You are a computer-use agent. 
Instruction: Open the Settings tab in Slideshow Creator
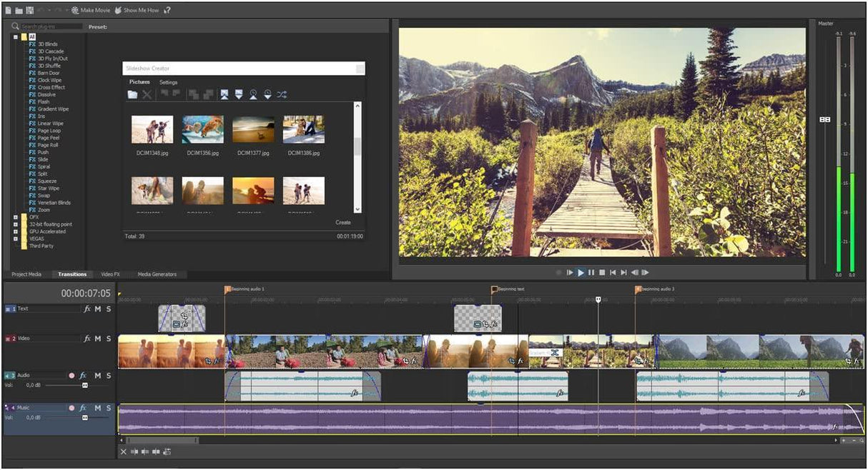[x=169, y=82]
